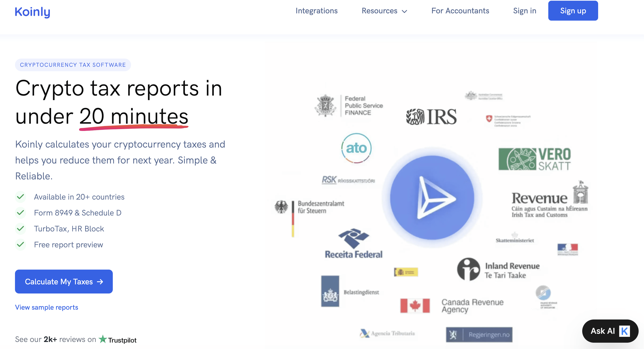Click the chevron arrow next to Resources
This screenshot has width=644, height=349.
tap(405, 11)
